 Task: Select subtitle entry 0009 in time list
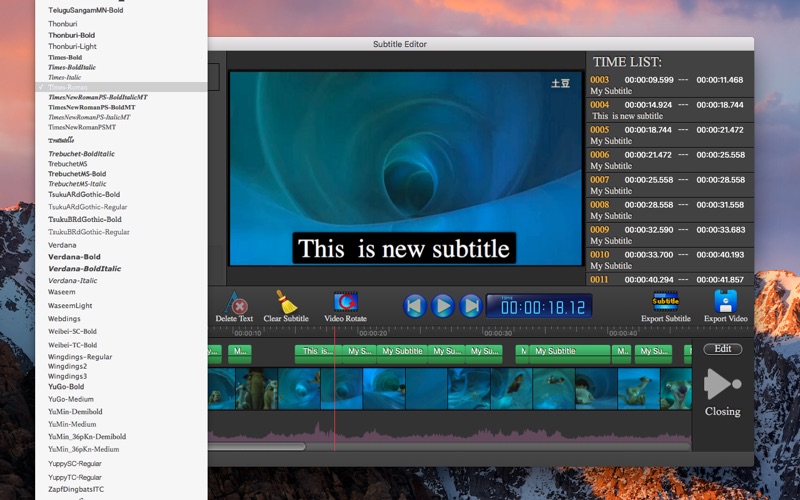point(670,235)
